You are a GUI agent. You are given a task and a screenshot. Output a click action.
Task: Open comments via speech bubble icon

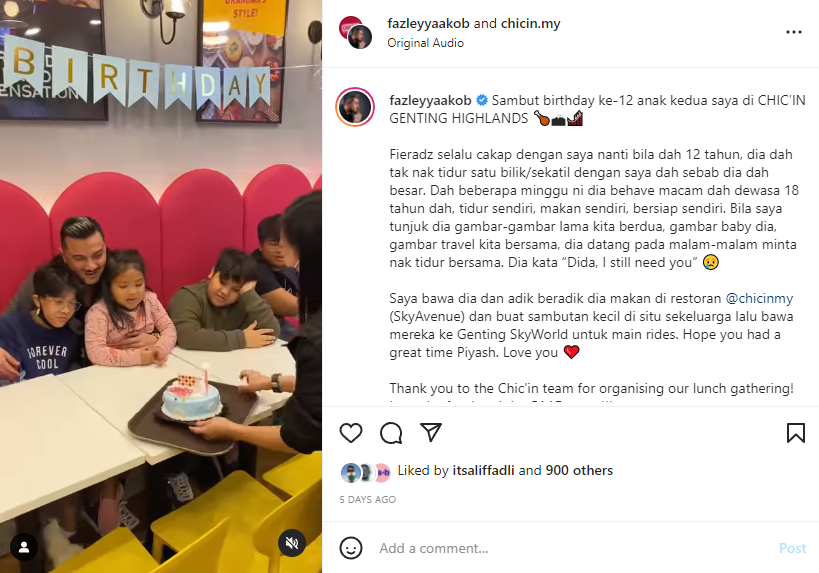coord(391,433)
